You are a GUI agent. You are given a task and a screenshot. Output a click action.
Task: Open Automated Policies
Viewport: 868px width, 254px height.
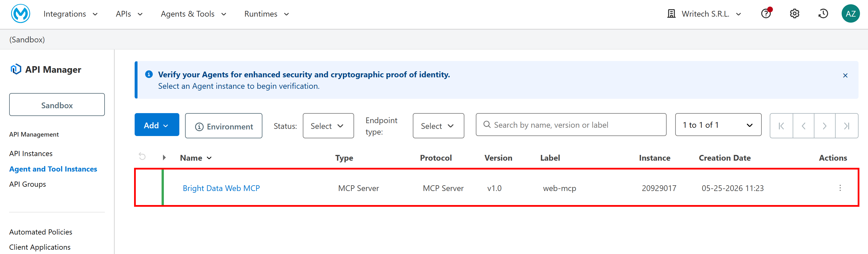(x=40, y=232)
